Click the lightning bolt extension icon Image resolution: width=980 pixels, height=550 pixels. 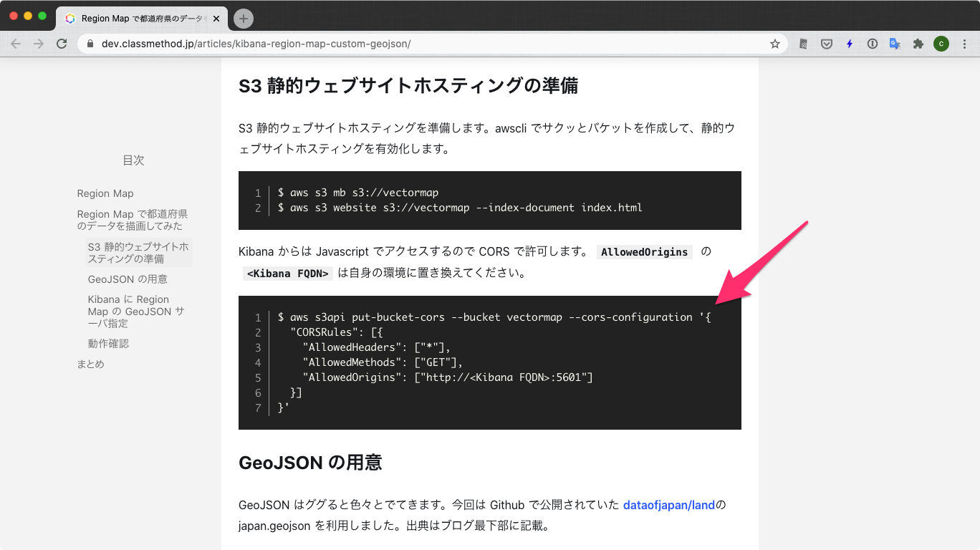(849, 44)
